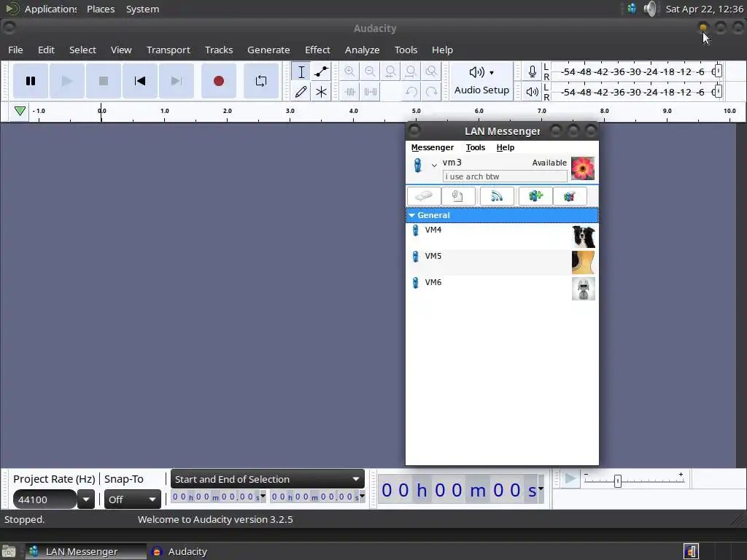Open the Audio Setup dropdown

click(x=481, y=81)
